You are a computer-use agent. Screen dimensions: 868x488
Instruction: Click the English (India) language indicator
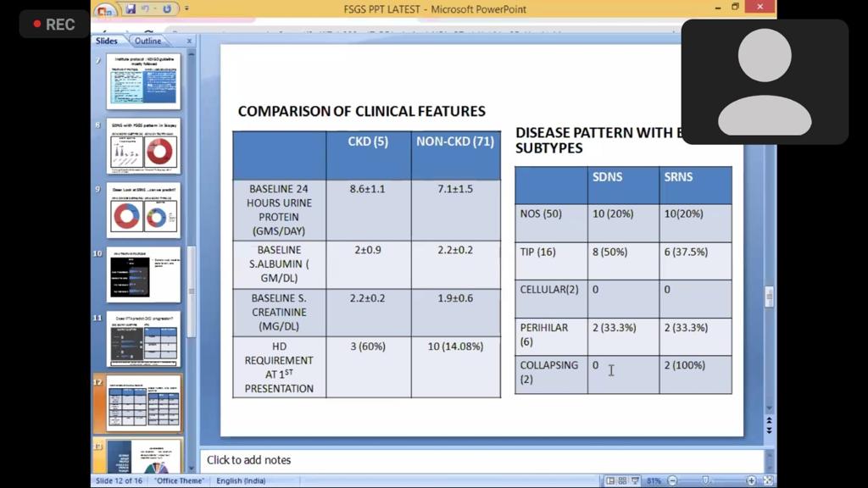241,481
